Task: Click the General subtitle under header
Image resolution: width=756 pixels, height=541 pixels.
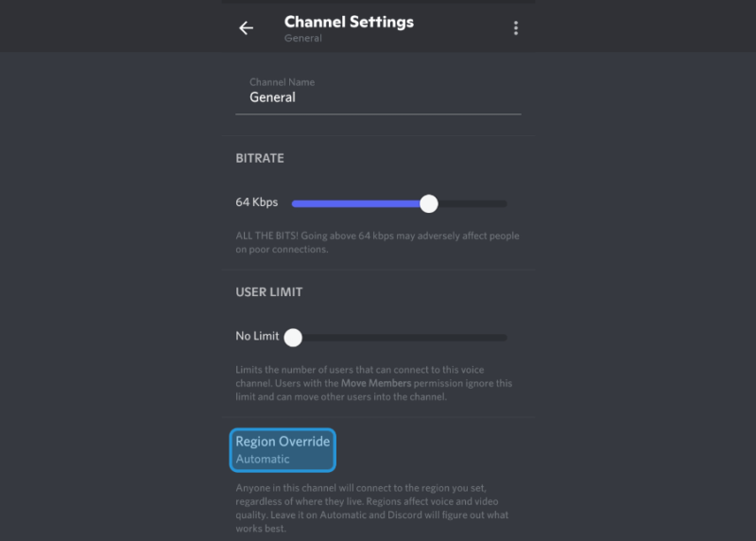Action: click(x=302, y=38)
